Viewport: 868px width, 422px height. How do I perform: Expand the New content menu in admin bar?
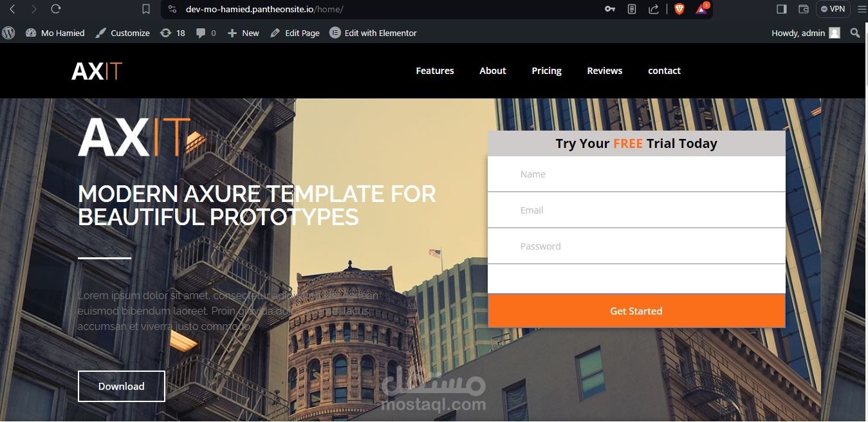[243, 33]
